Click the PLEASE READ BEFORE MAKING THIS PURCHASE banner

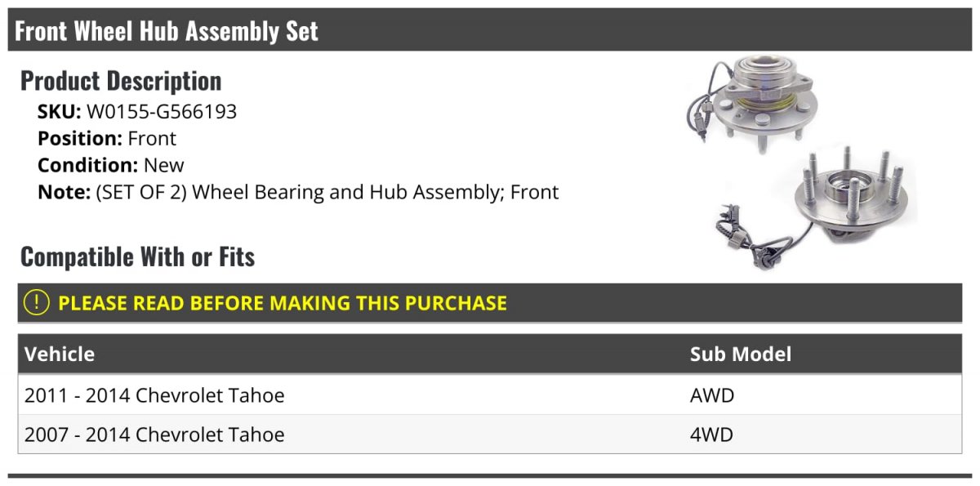point(282,303)
